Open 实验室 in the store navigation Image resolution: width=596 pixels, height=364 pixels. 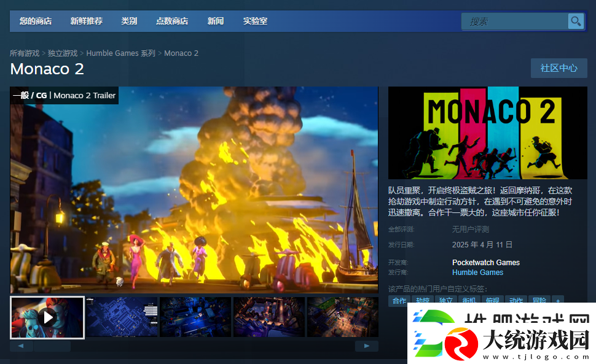click(255, 21)
